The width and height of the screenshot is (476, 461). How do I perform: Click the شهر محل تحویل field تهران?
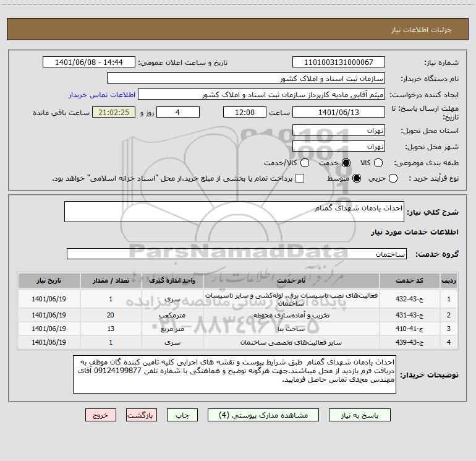(339, 147)
